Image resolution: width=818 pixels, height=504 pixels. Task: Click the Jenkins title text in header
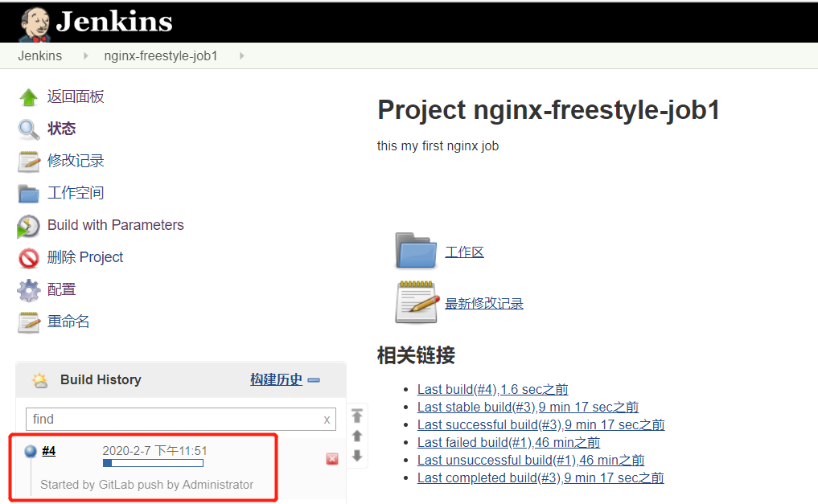coord(114,22)
